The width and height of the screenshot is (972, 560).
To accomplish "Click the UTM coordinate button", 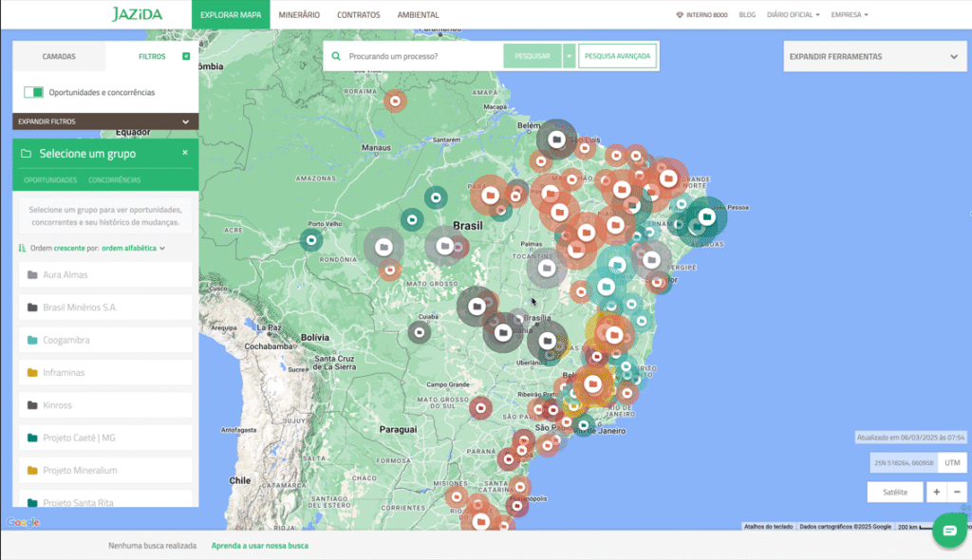I will tap(952, 462).
